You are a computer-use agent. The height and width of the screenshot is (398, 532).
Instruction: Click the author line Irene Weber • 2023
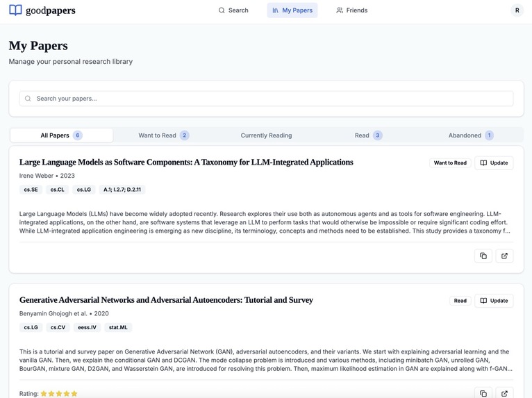coord(47,176)
